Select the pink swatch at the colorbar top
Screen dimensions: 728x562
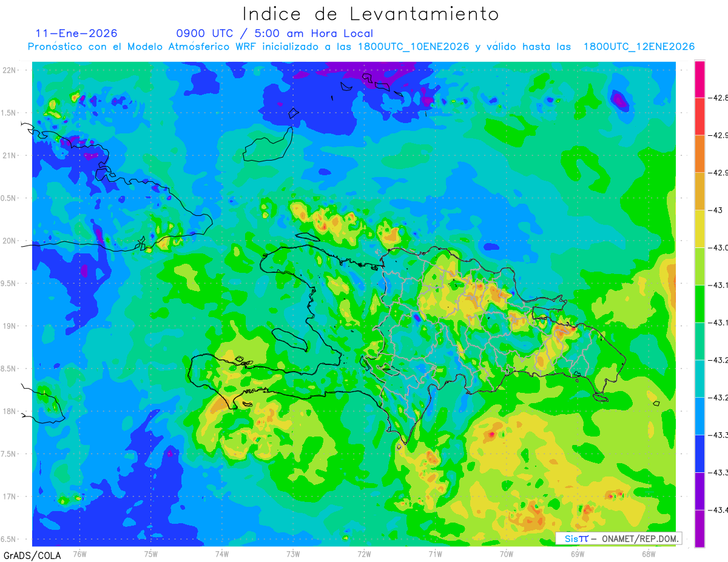pos(699,79)
